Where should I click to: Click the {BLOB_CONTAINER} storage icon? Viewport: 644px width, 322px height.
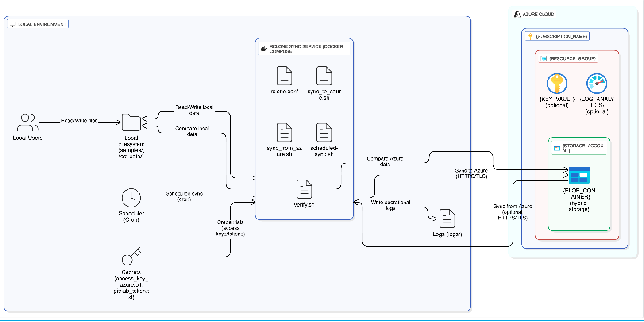(579, 175)
